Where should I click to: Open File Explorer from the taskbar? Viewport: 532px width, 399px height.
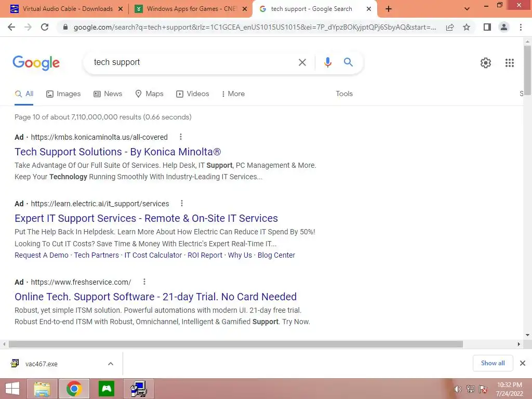click(x=42, y=389)
